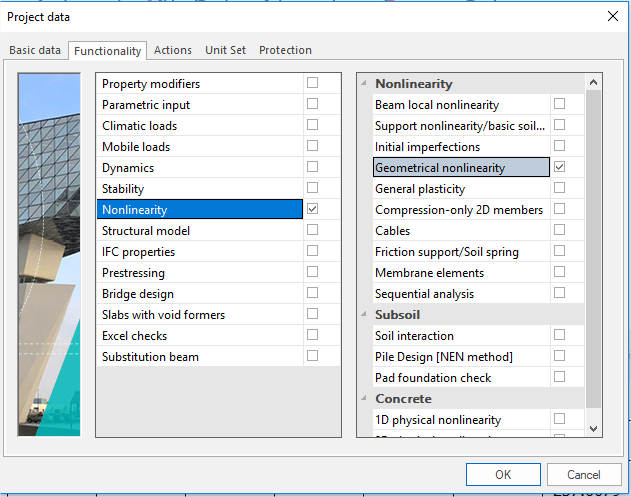Image resolution: width=631 pixels, height=497 pixels.
Task: Go to the Unit Set tab
Action: coord(225,50)
